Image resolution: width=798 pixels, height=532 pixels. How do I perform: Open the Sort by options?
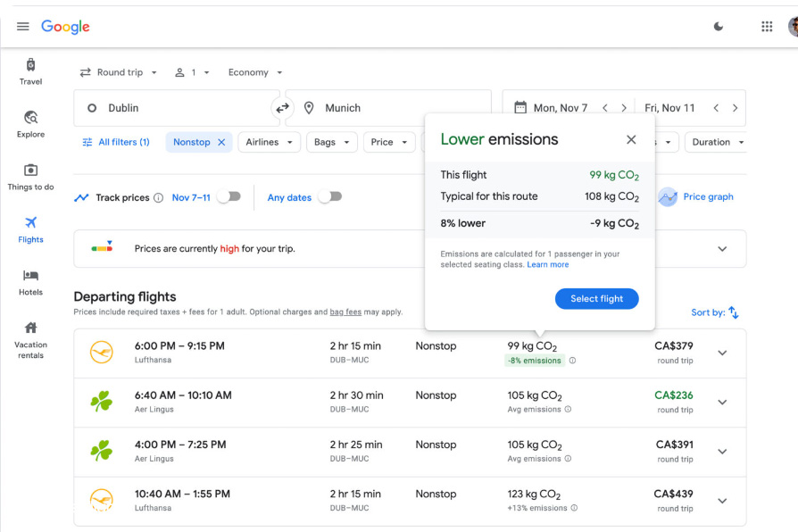click(714, 312)
